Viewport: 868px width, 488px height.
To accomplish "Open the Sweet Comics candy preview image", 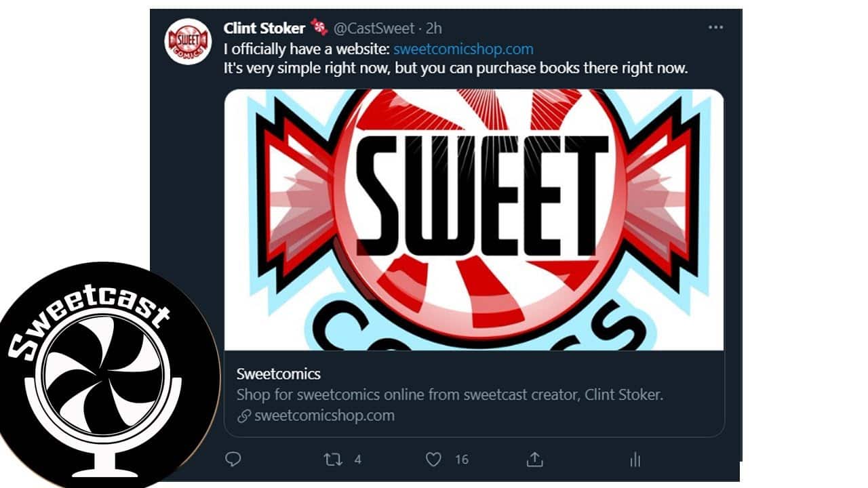I will pyautogui.click(x=474, y=220).
